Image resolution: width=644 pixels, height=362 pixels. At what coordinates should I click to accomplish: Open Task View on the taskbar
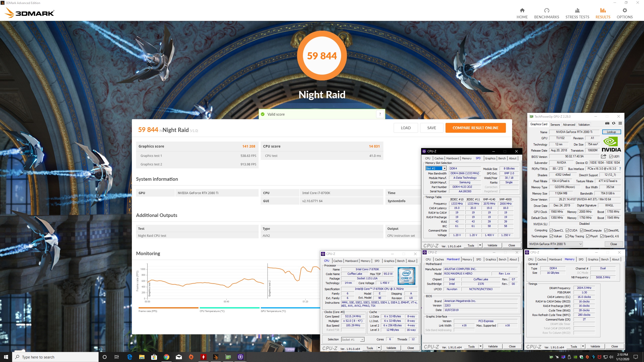(x=116, y=357)
